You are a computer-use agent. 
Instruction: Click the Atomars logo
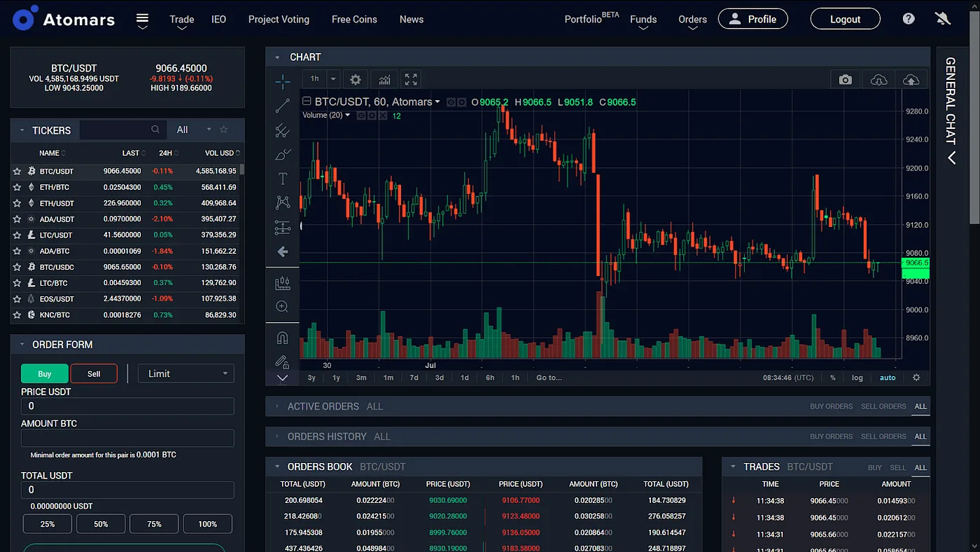click(64, 19)
